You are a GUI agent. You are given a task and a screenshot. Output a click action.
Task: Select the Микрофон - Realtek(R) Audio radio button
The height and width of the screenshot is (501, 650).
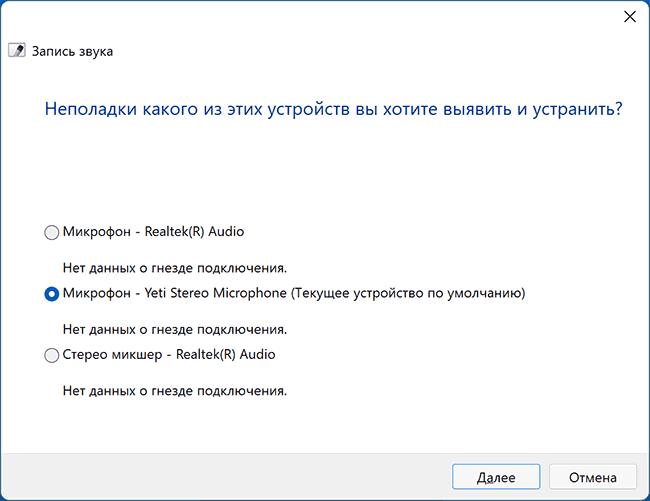[x=52, y=232]
